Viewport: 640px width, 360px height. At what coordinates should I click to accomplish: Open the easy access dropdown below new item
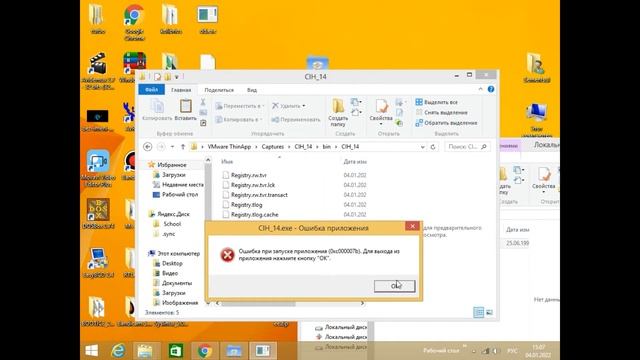[356, 112]
